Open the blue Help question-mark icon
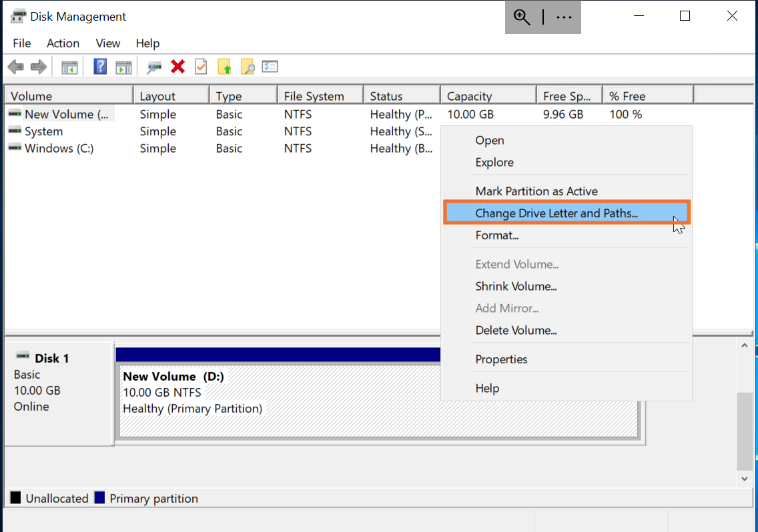 click(100, 67)
